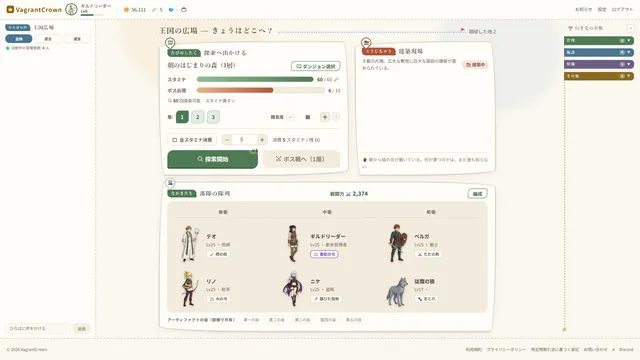Expand the green signboard category
This screenshot has height=360, width=640.
coord(598,40)
